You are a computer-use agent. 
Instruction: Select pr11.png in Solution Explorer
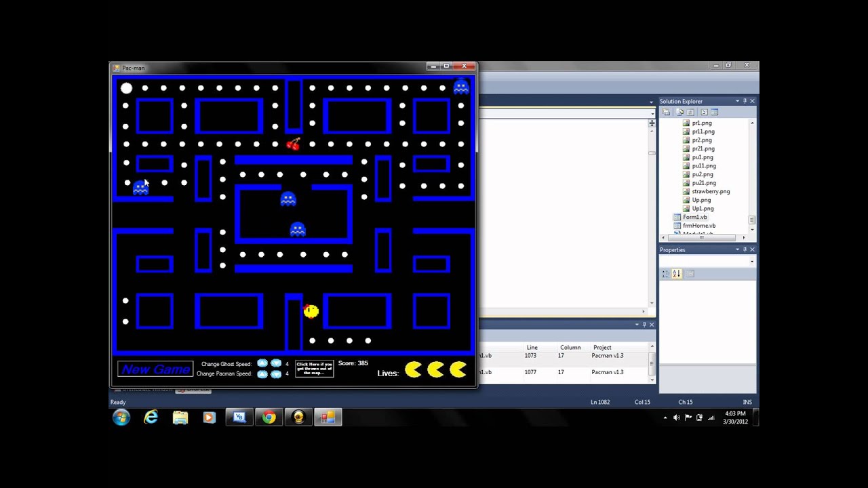point(698,131)
